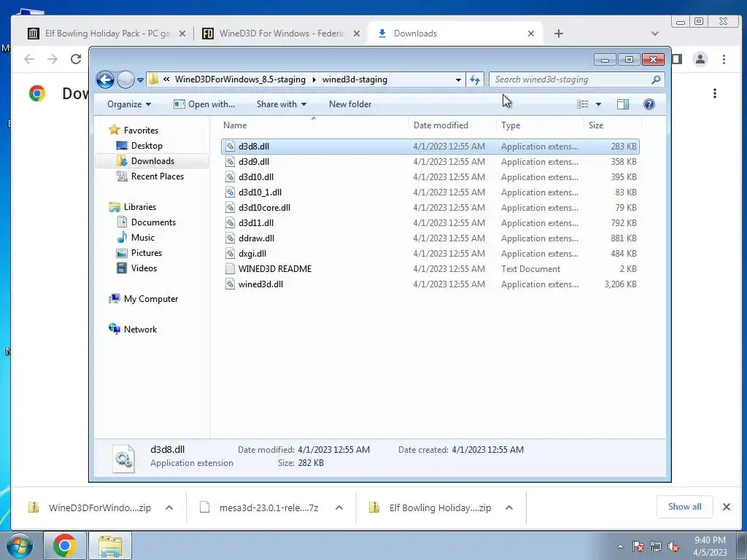Open the Windows Start menu
The image size is (747, 560).
pos(20,545)
